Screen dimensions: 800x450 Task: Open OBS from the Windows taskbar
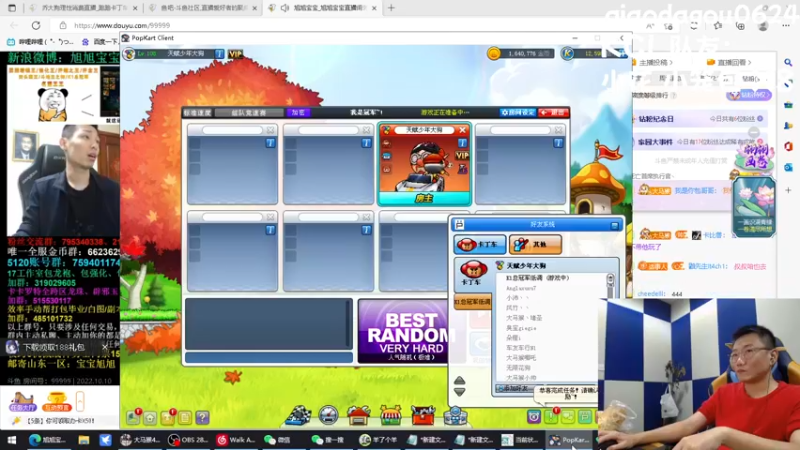coord(188,440)
